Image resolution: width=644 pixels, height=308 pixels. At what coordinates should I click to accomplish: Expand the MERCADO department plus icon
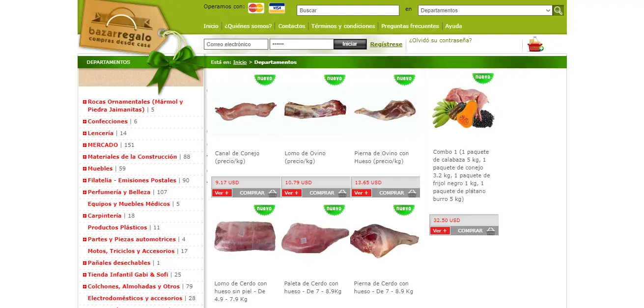tap(85, 145)
